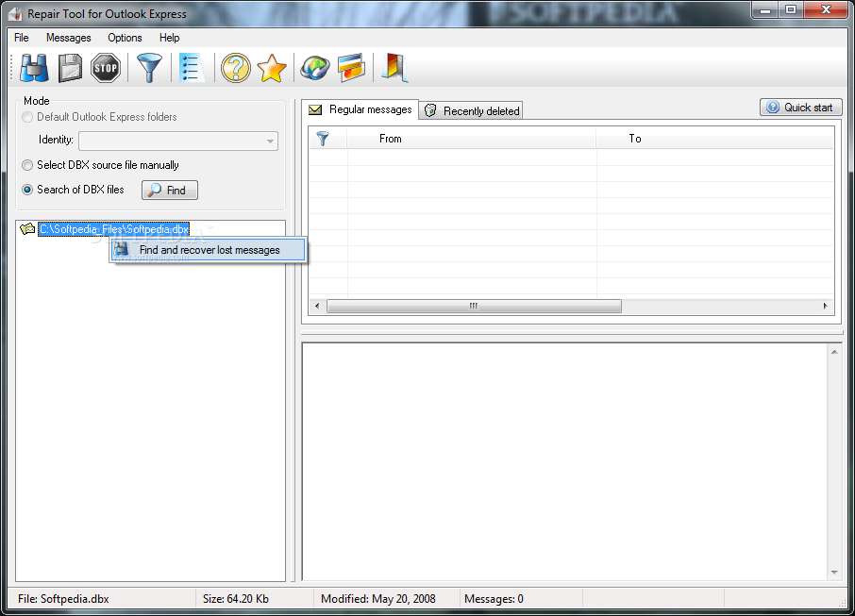This screenshot has width=855, height=616.
Task: Click the funnel icon in message list header
Action: tap(323, 139)
